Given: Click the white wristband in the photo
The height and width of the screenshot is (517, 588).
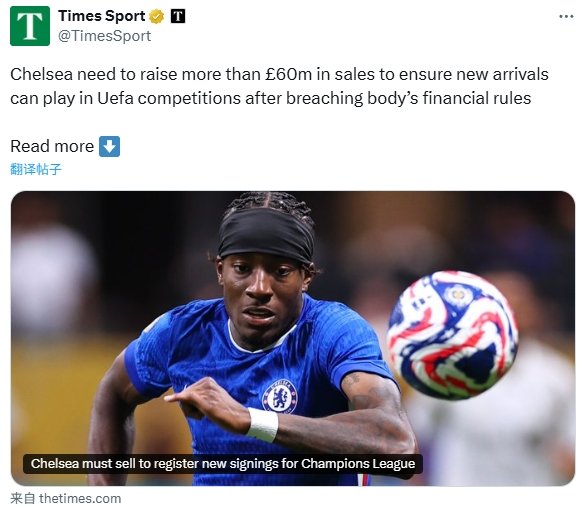Looking at the screenshot, I should coord(262,425).
